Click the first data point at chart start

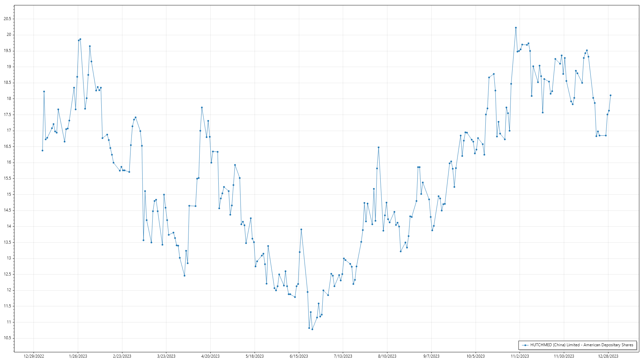(43, 150)
